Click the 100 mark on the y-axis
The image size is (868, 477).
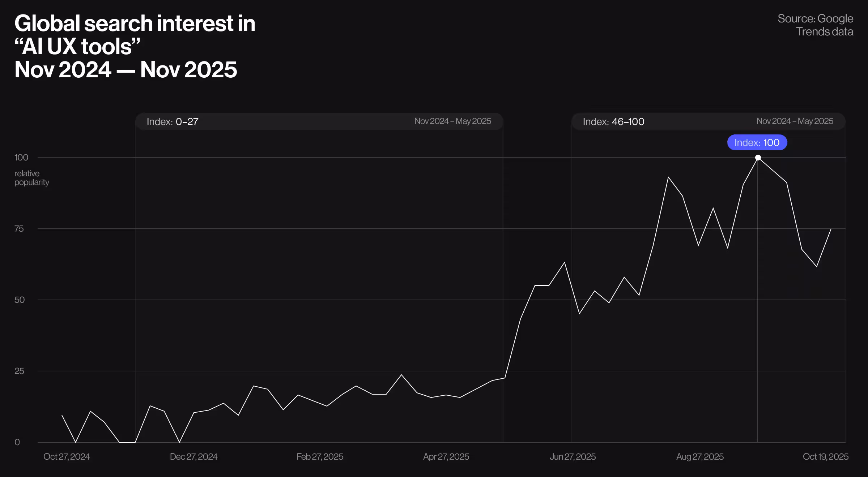pos(22,157)
